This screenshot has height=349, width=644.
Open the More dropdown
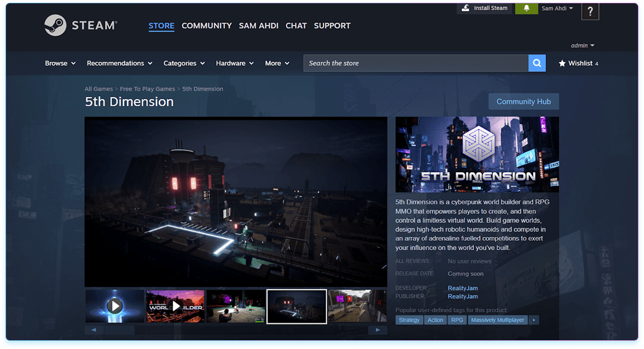point(277,63)
